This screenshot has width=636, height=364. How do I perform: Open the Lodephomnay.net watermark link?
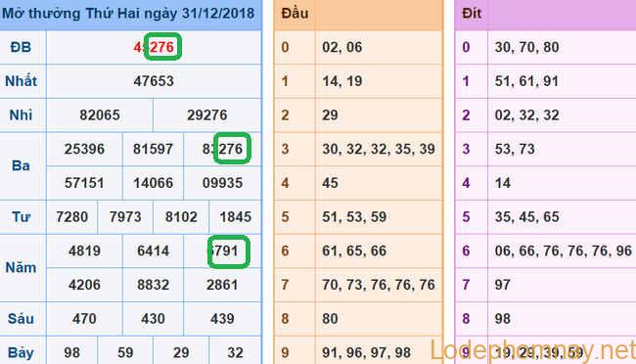[532, 350]
